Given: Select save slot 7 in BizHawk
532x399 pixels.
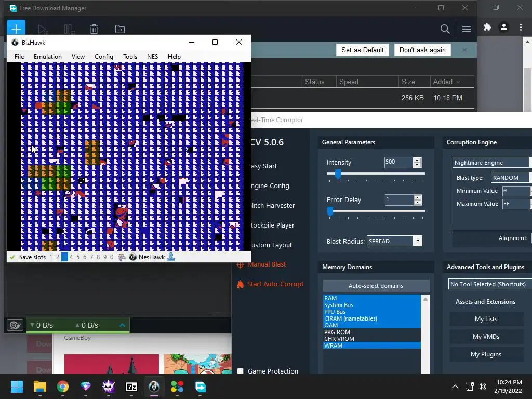Looking at the screenshot, I should (91, 257).
